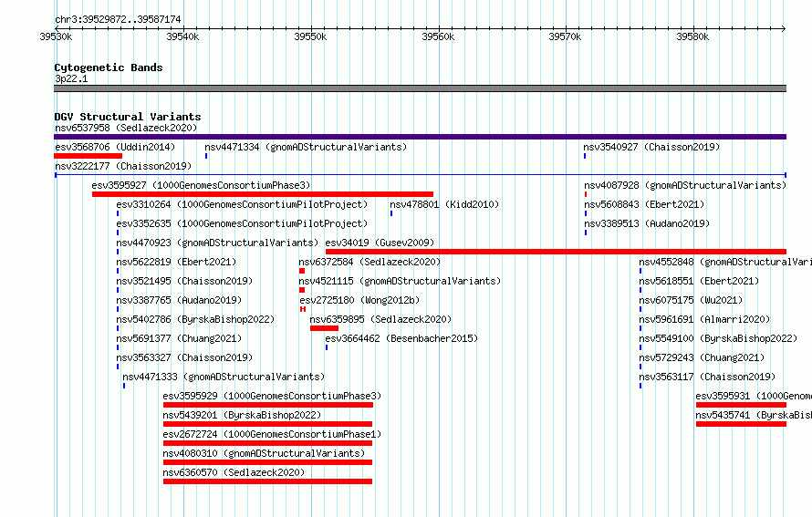Click red bar of esv2672724
This screenshot has width=812, height=517.
tap(267, 443)
